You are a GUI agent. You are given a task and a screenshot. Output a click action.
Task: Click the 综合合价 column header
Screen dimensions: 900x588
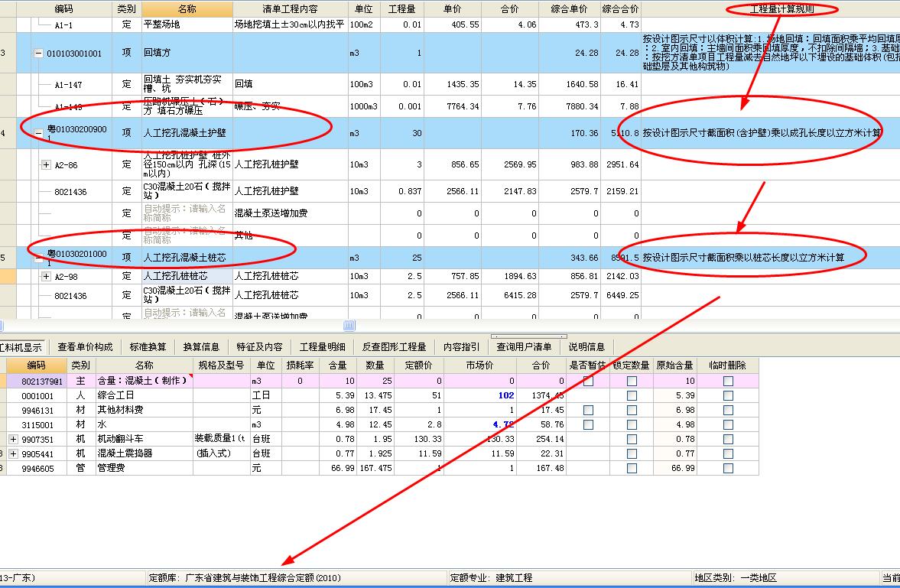click(x=620, y=8)
